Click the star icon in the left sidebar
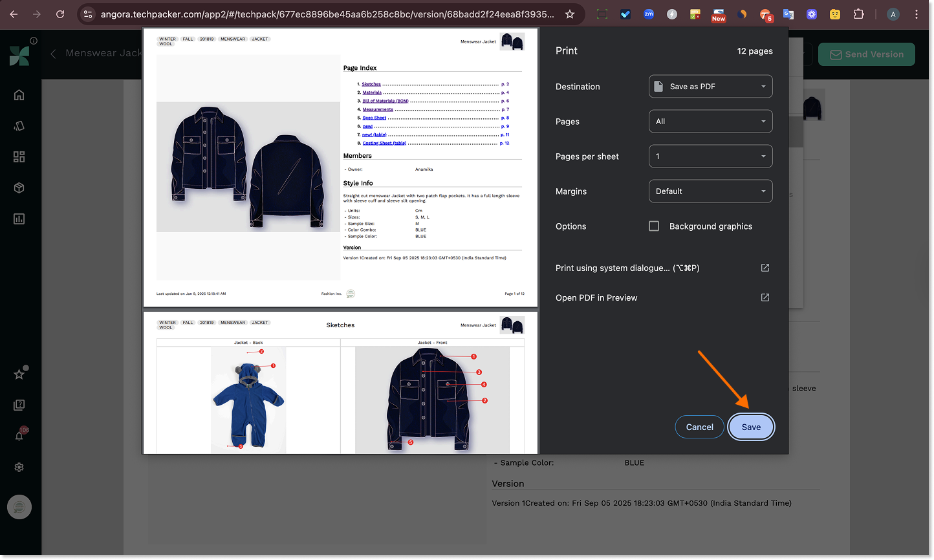 (x=19, y=374)
